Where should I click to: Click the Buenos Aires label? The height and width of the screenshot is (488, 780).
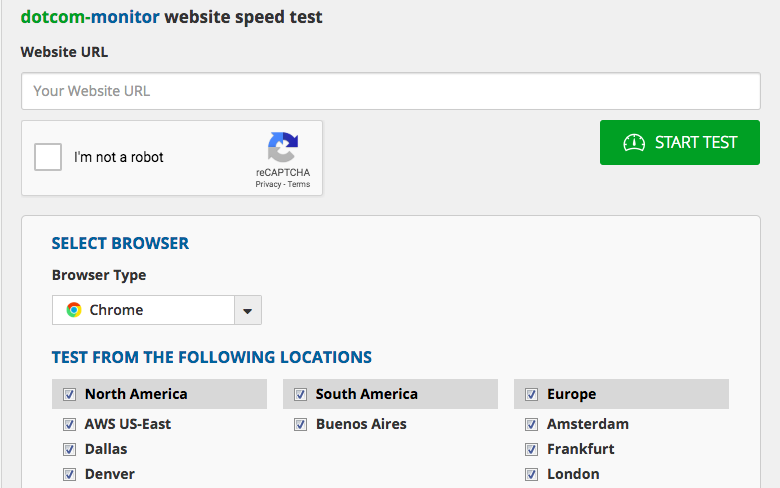click(x=361, y=424)
